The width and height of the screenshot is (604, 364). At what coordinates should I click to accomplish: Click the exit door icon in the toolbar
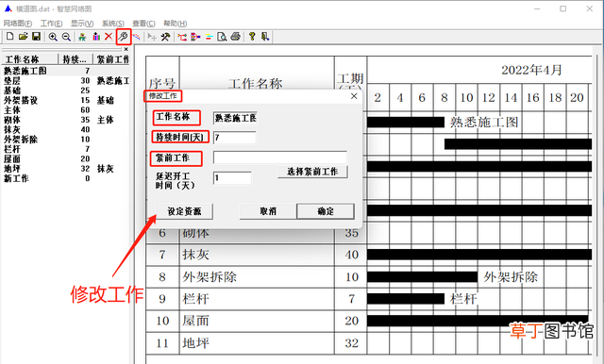[x=265, y=37]
